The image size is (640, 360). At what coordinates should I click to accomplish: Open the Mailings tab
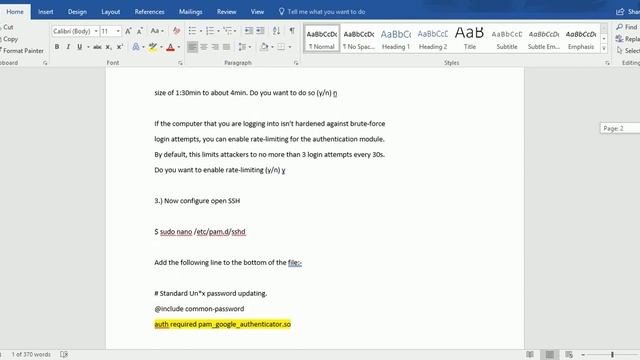tap(191, 12)
